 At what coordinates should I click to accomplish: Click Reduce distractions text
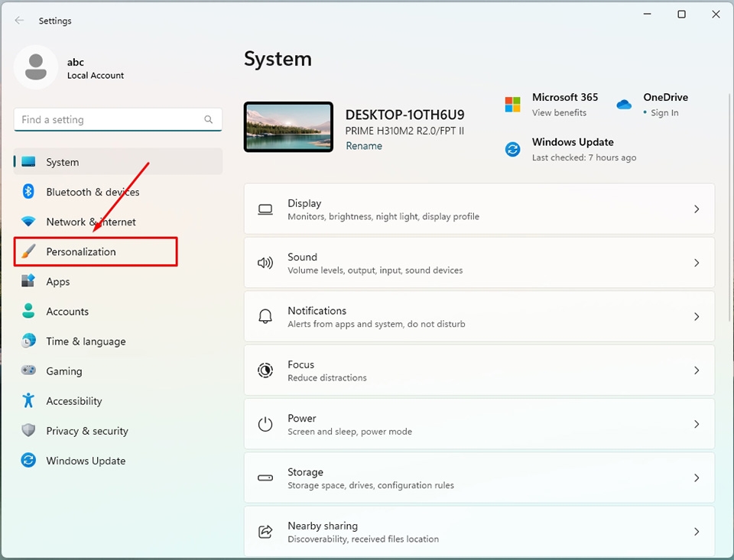click(x=326, y=378)
